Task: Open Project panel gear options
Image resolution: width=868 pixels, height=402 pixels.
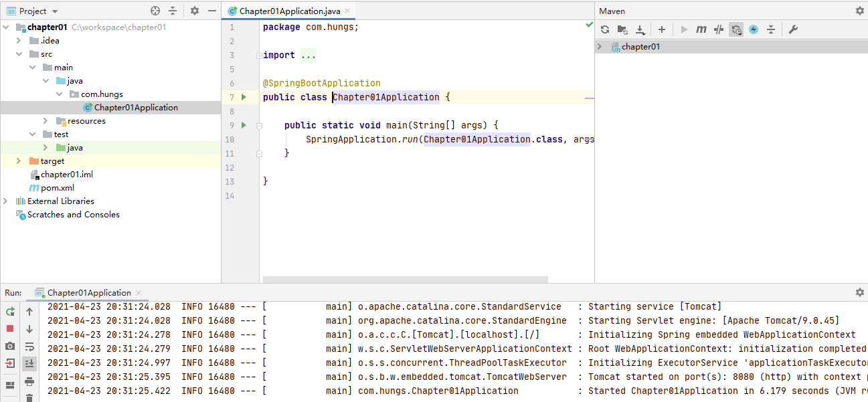Action: click(x=195, y=11)
